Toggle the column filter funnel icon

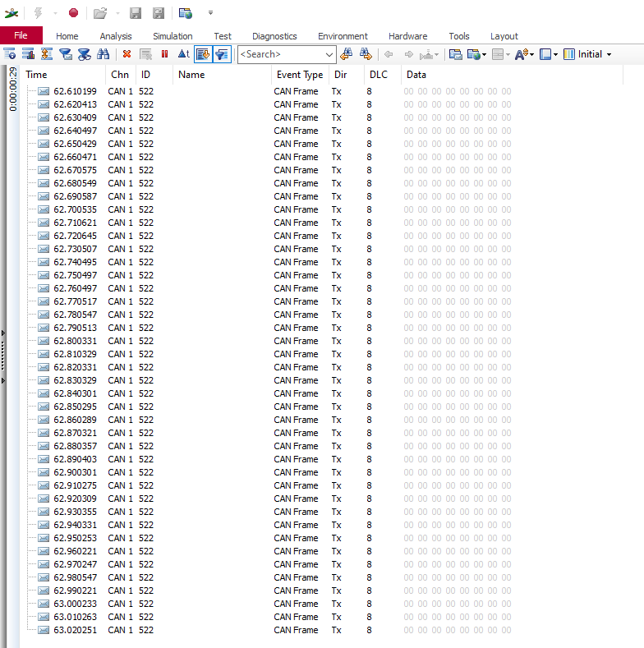pos(222,54)
